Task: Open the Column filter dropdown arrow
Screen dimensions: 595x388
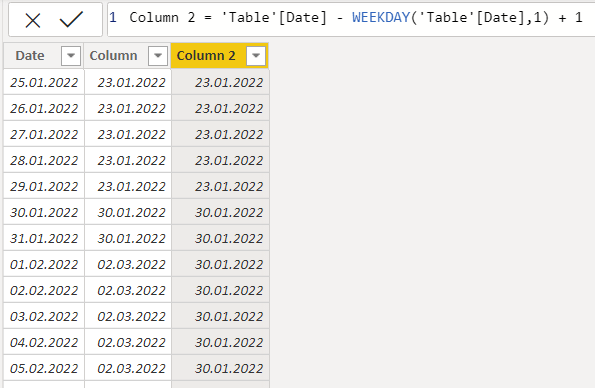Action: coord(158,56)
